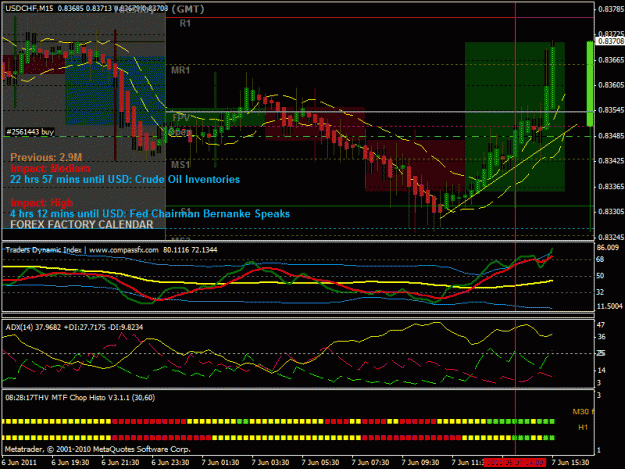Click the 'Impact: Medium' label
The height and width of the screenshot is (469, 625).
click(50, 168)
